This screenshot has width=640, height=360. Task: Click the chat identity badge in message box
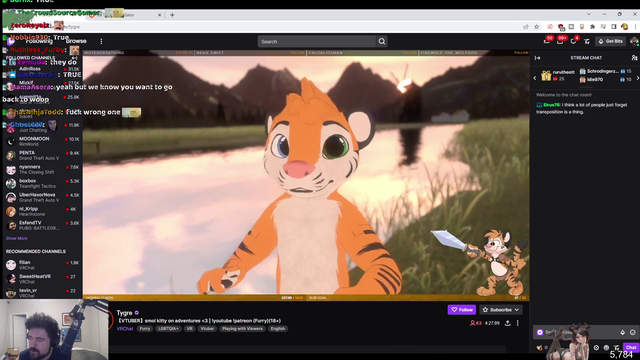coord(540,332)
